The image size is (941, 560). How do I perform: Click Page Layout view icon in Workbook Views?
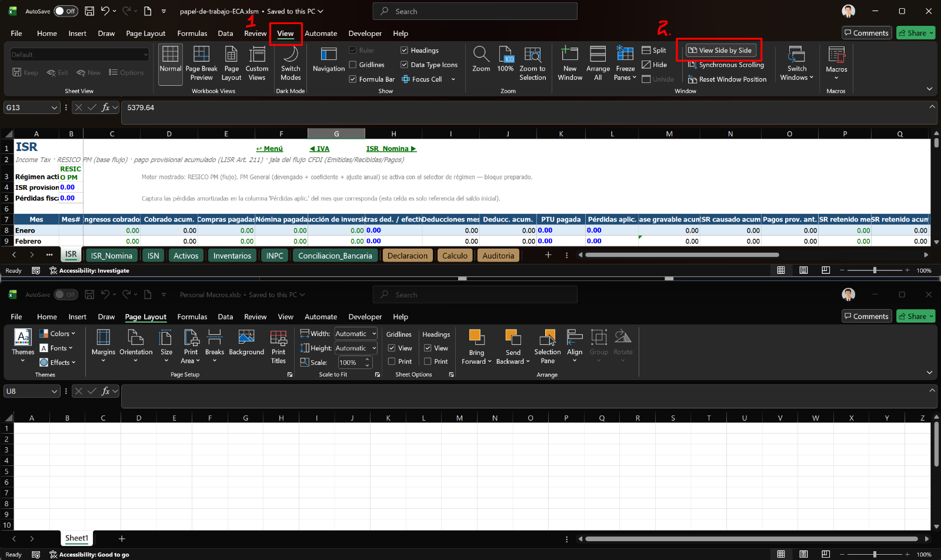232,63
